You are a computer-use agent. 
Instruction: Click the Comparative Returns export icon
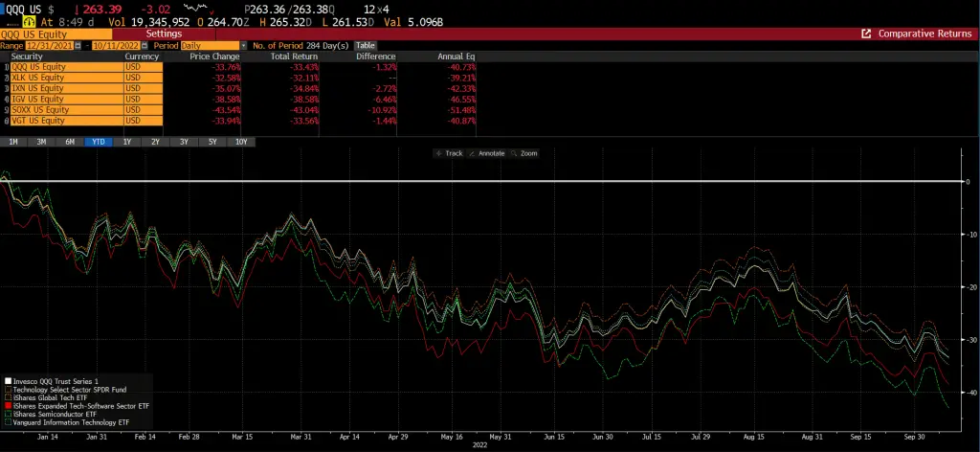tap(866, 34)
